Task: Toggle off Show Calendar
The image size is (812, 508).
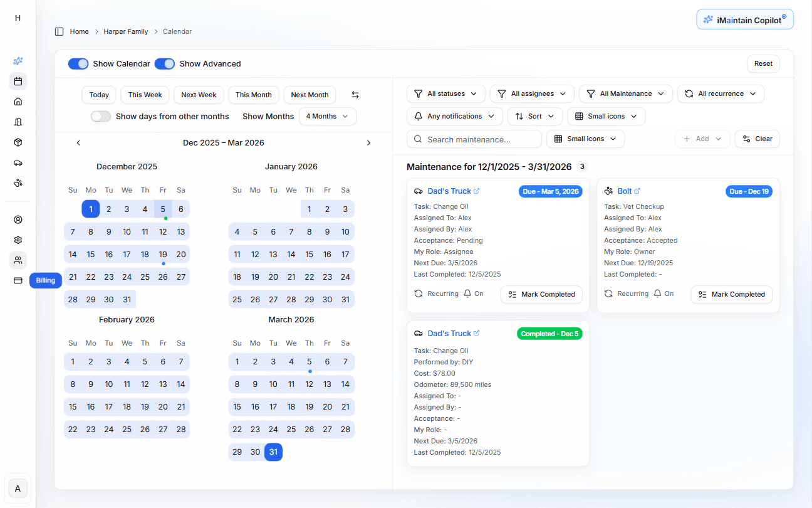Action: (x=78, y=63)
